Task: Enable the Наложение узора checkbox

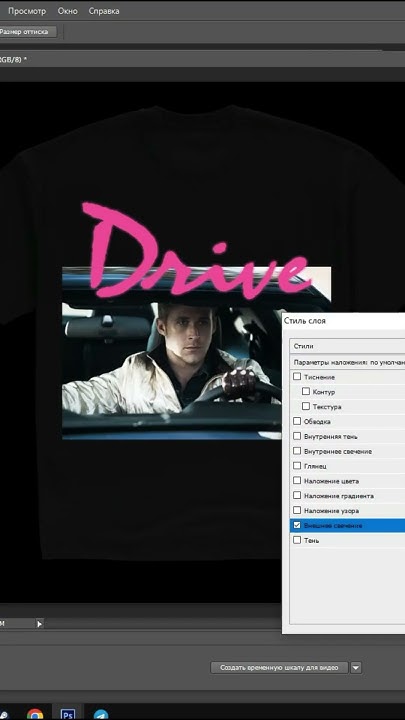Action: point(297,510)
